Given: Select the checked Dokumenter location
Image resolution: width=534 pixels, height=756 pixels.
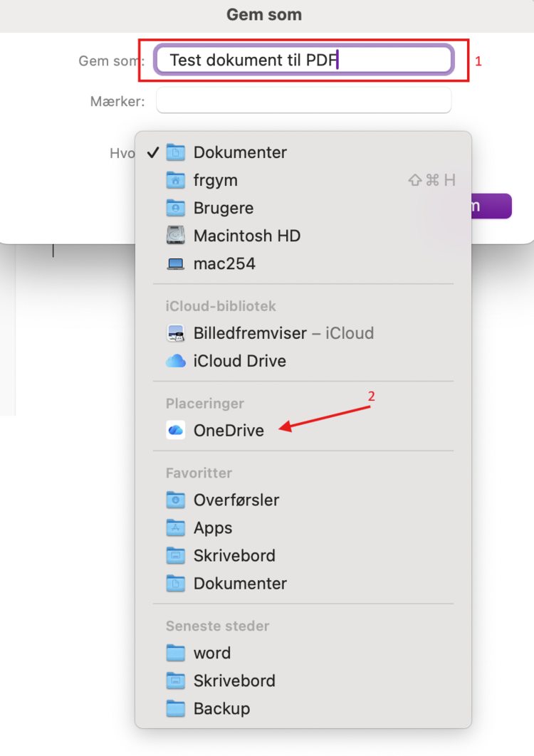Looking at the screenshot, I should coord(240,152).
